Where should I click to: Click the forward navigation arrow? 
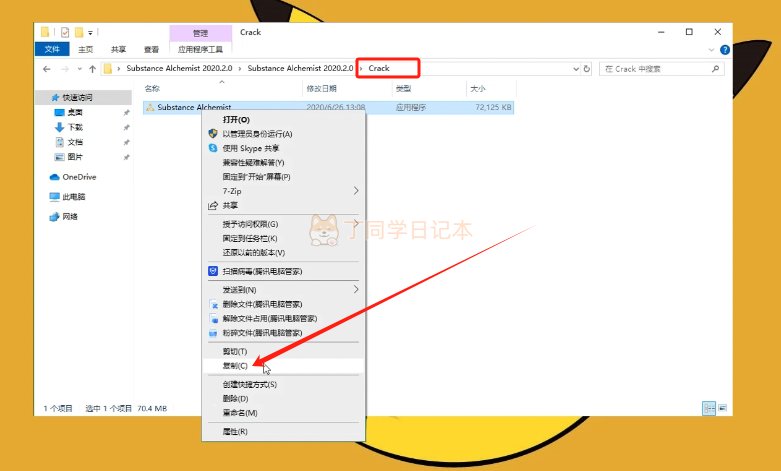(x=65, y=69)
